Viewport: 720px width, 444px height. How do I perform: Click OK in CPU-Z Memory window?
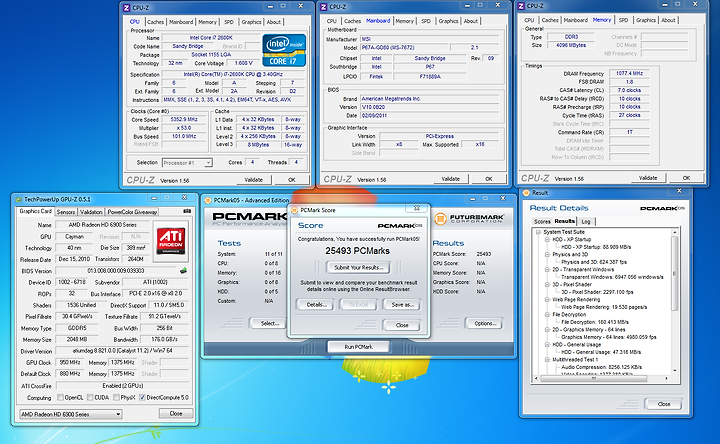point(686,178)
